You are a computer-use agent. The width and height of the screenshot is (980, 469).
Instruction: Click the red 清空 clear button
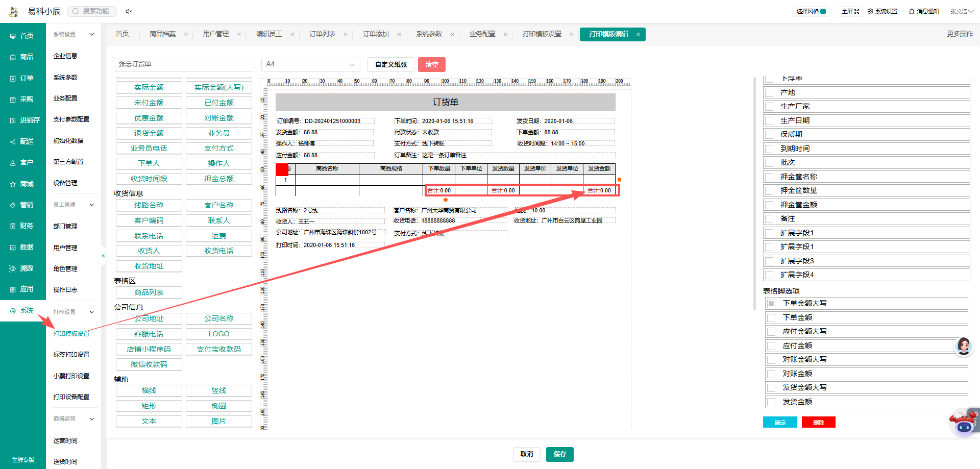432,64
